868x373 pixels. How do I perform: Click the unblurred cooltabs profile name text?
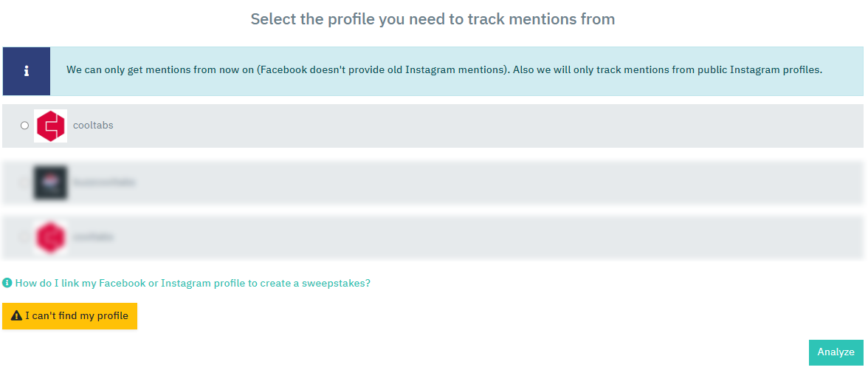(x=93, y=126)
